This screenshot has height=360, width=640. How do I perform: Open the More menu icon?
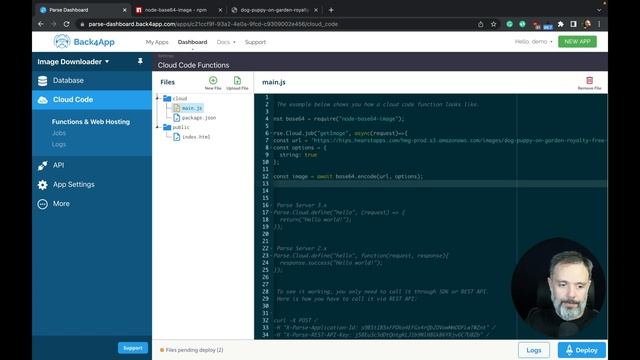tap(42, 204)
